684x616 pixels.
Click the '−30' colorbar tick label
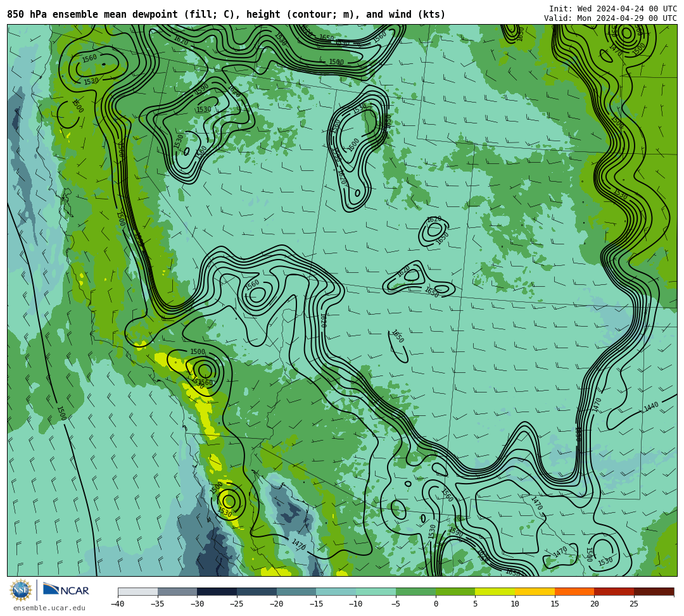(197, 604)
